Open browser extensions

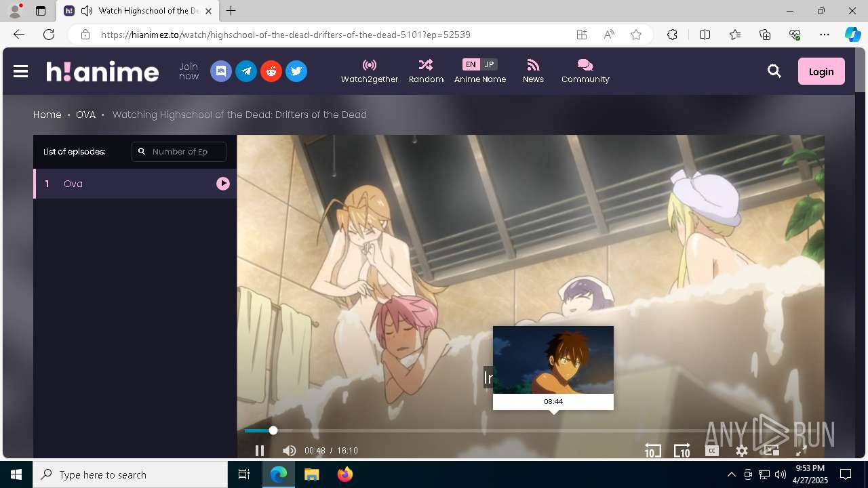672,35
